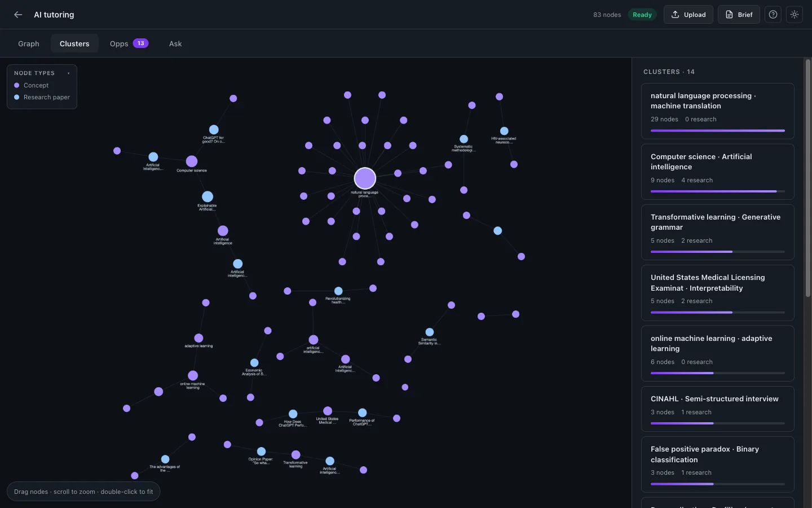Open the help question-mark icon
Screen dimensions: 812x508
pyautogui.click(x=773, y=15)
